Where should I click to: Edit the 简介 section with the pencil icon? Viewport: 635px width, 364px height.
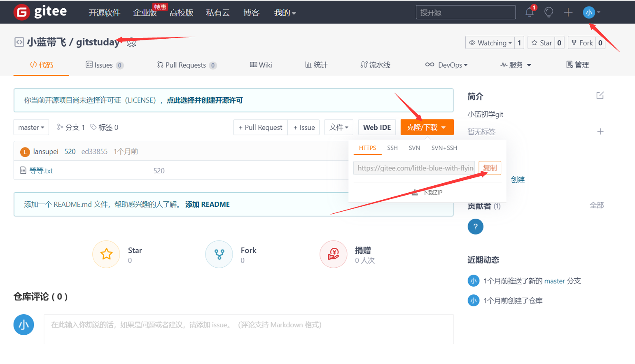click(600, 96)
